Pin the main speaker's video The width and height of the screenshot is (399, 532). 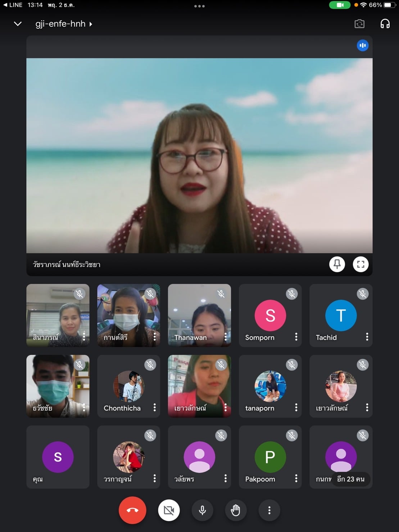[337, 264]
